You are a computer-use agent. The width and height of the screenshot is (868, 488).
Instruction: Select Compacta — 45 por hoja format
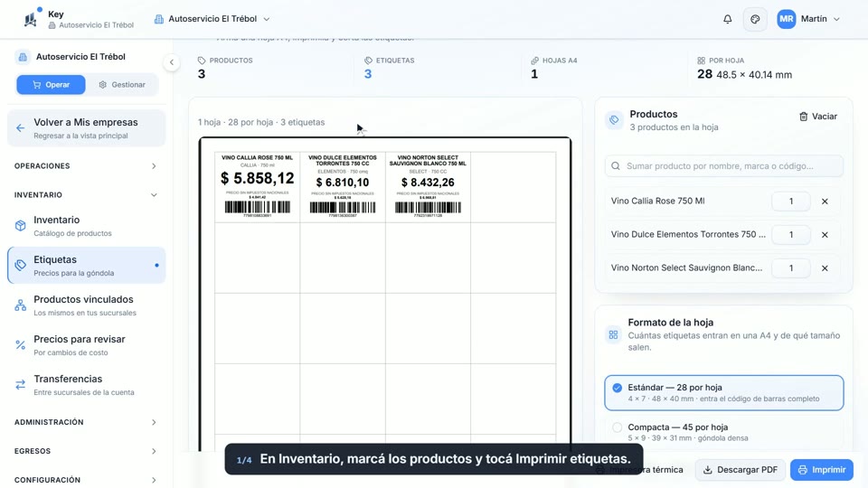click(724, 430)
